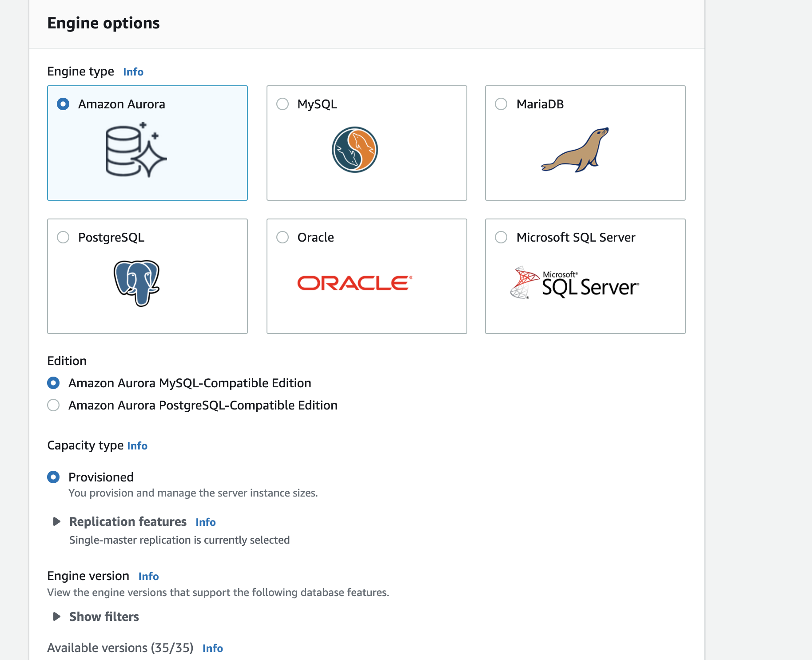
Task: Expand the Replication features section
Action: point(56,521)
